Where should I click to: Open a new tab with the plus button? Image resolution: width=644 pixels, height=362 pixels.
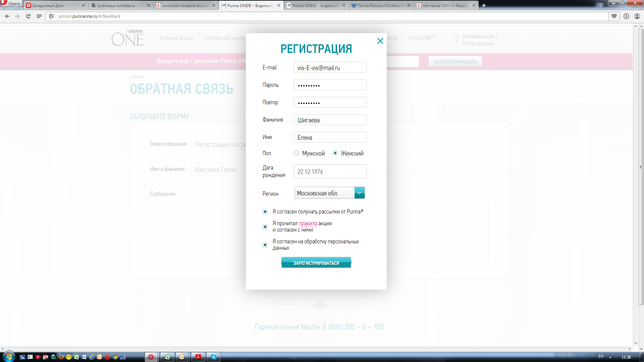(484, 5)
